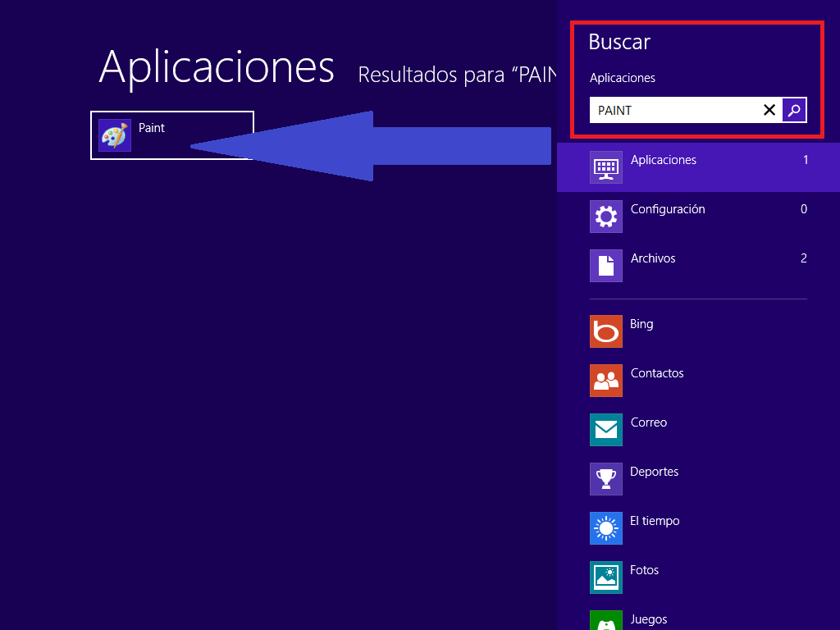The width and height of the screenshot is (840, 630).
Task: Click the Correo envelope icon
Action: point(606,430)
